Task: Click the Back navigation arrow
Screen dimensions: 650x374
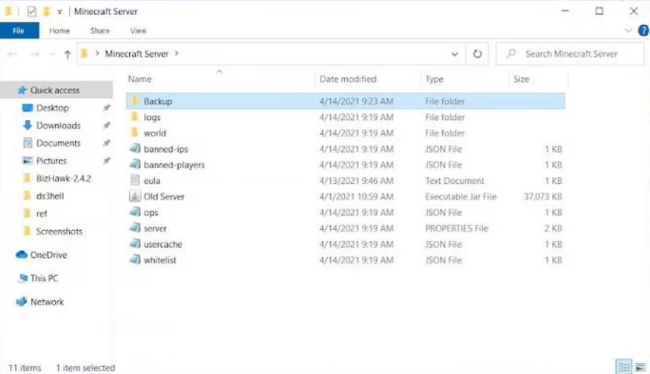Action: (13, 54)
